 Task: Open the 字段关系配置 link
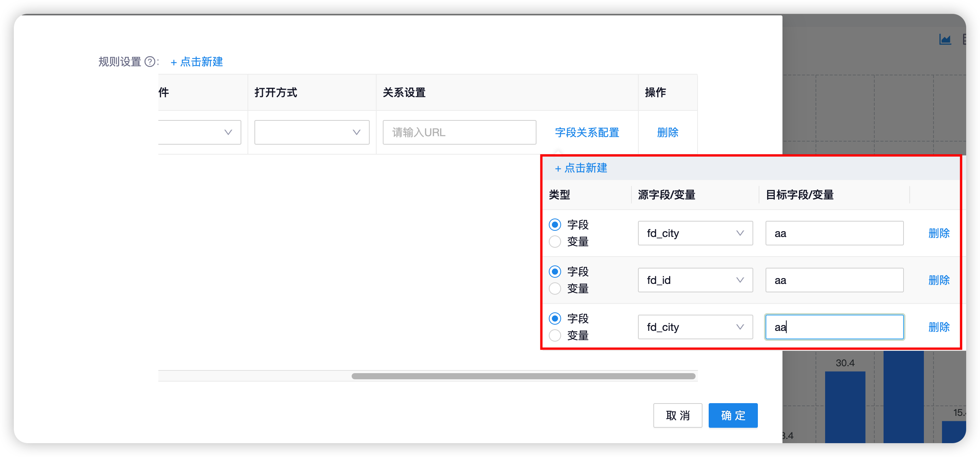[586, 132]
